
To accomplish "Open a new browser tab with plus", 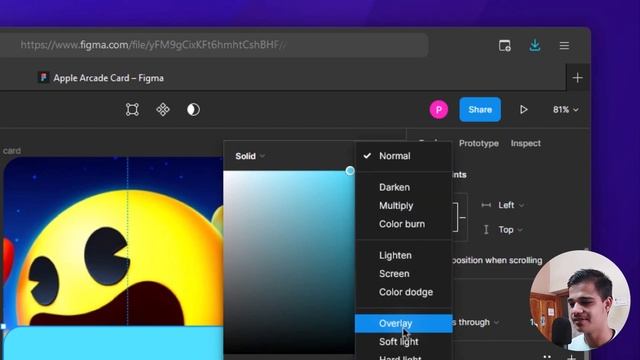I will coord(578,78).
